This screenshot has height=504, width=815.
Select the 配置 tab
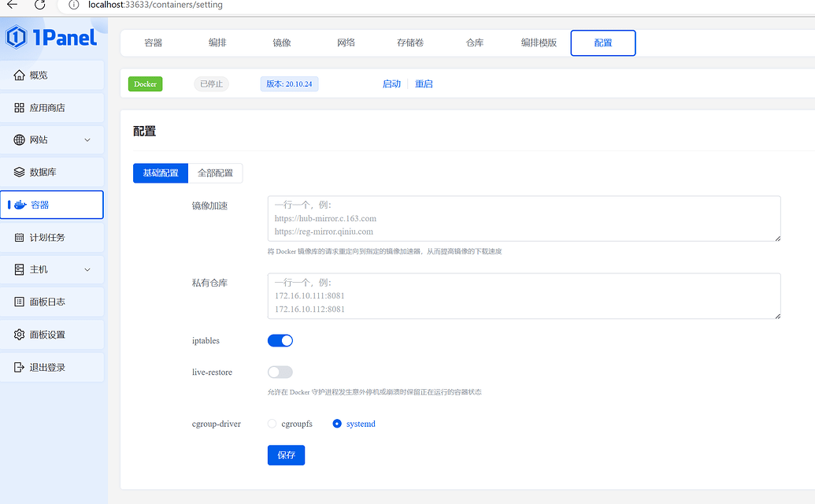click(x=603, y=43)
